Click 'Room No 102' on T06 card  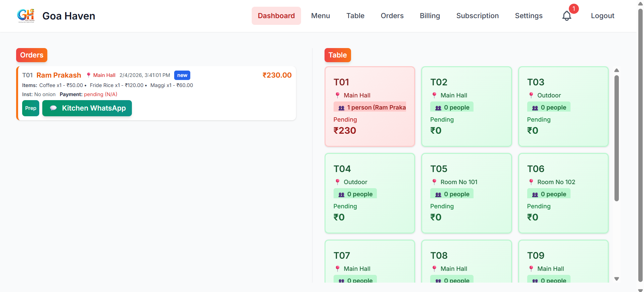pyautogui.click(x=556, y=182)
